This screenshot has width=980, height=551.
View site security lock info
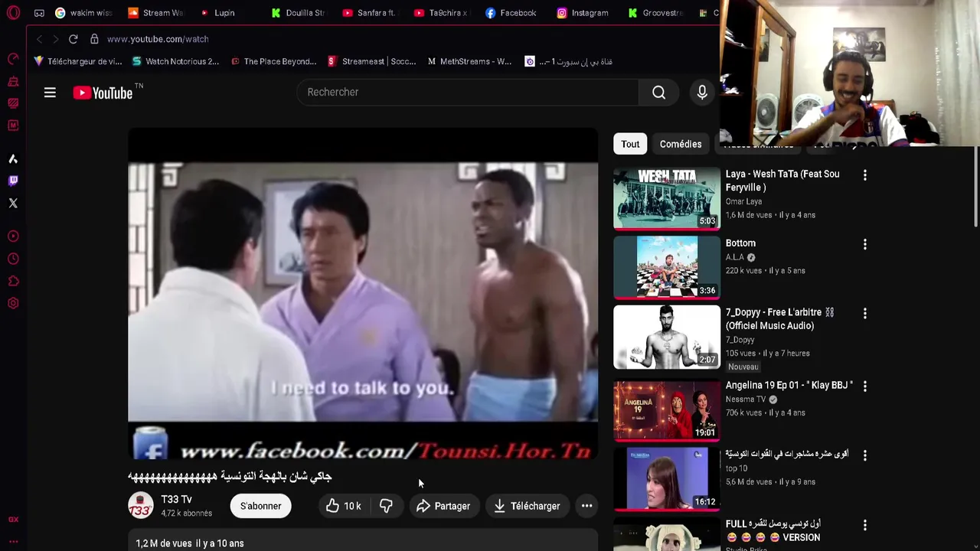tap(94, 39)
